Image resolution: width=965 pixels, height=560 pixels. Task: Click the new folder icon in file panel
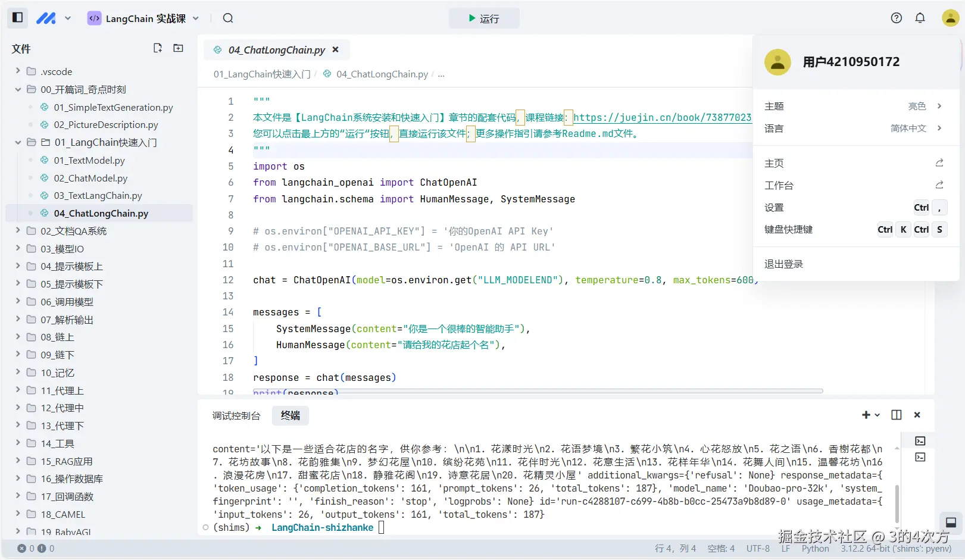(177, 48)
